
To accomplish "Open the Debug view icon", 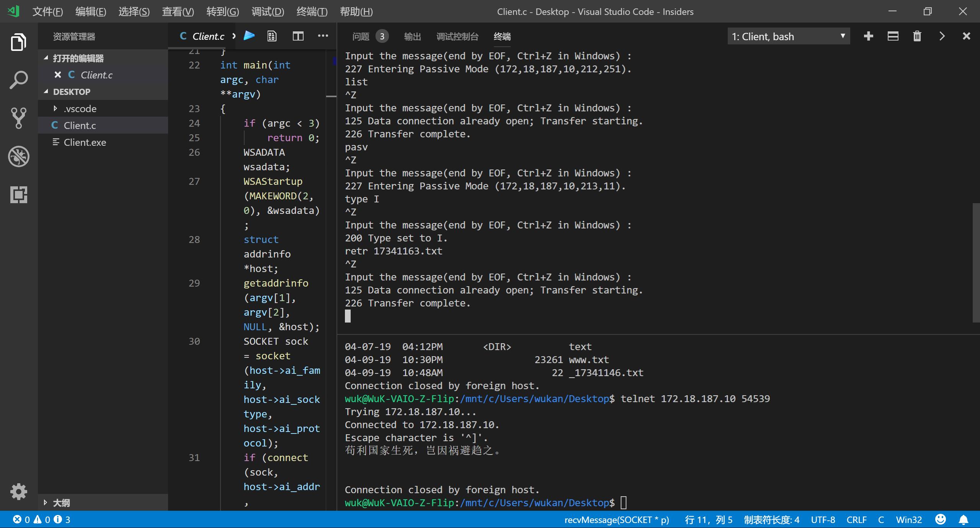I will 18,156.
